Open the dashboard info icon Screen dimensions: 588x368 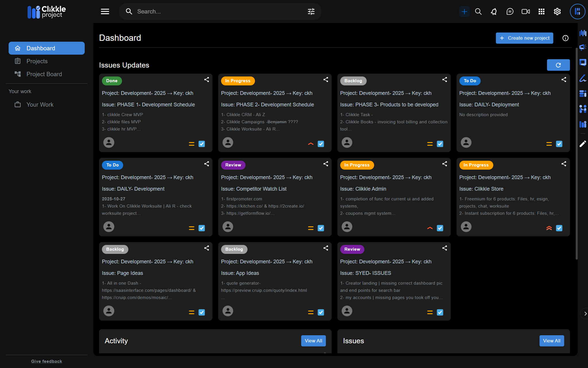pos(565,38)
